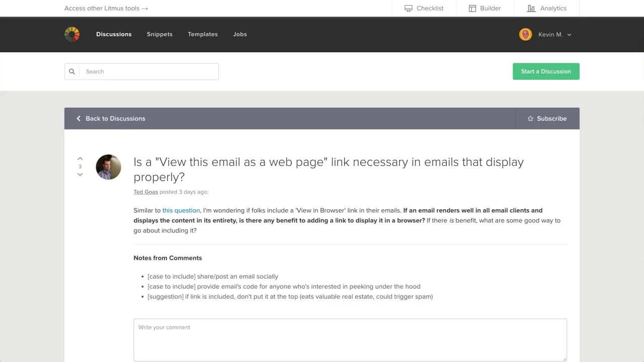Switch to the Templates section
This screenshot has width=644, height=362.
pyautogui.click(x=203, y=34)
